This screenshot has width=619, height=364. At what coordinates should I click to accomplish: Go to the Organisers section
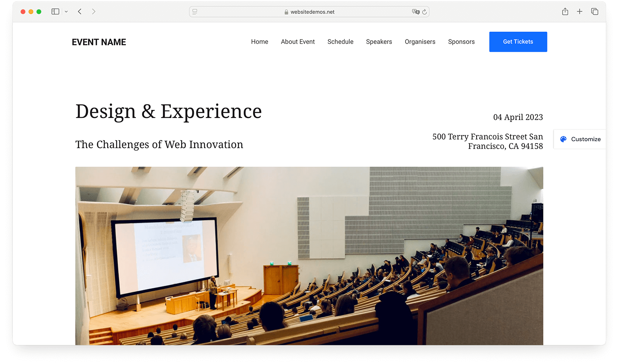point(420,42)
